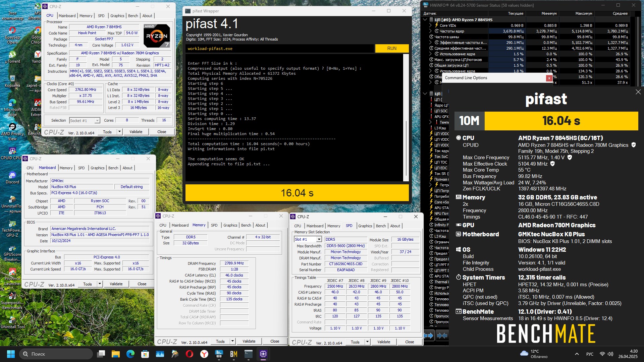This screenshot has height=362, width=644.
Task: Switch to HWiNFO via its taskbar icon
Action: 219,354
